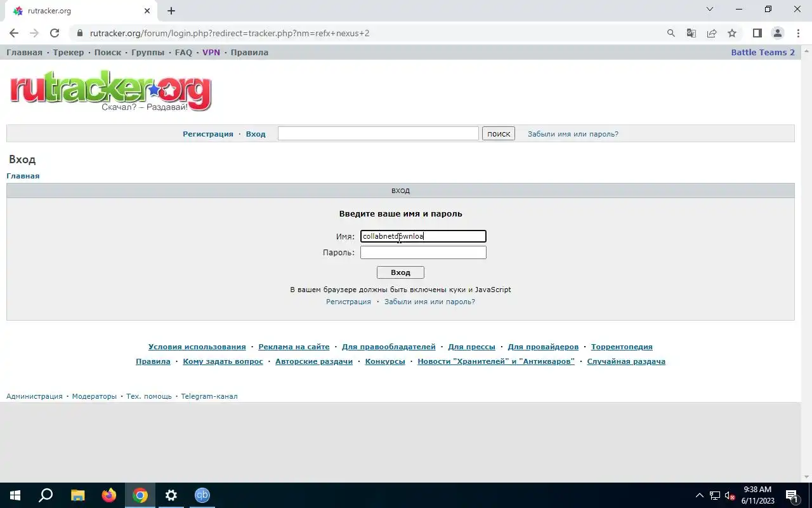
Task: Open Администрация footer link
Action: tap(34, 396)
